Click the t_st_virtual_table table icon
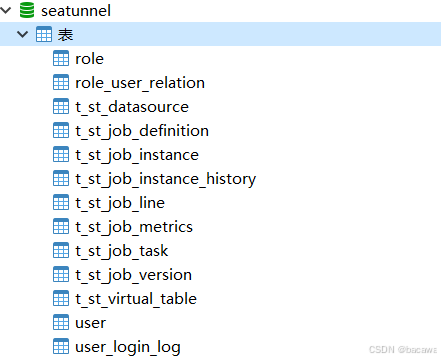The height and width of the screenshot is (361, 441). pos(61,298)
